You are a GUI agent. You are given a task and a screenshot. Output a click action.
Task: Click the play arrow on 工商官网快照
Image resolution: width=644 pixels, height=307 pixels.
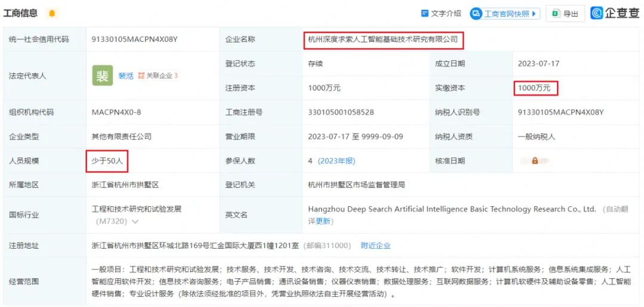point(534,14)
